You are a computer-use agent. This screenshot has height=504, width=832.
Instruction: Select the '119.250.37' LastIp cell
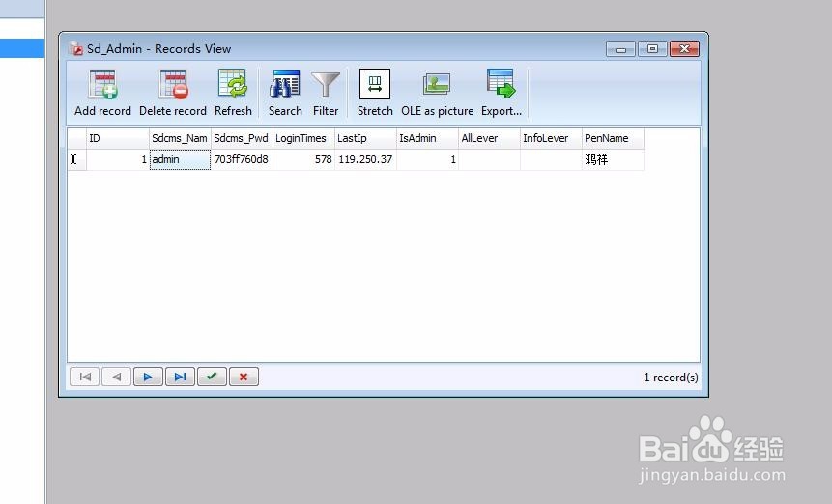pyautogui.click(x=365, y=159)
